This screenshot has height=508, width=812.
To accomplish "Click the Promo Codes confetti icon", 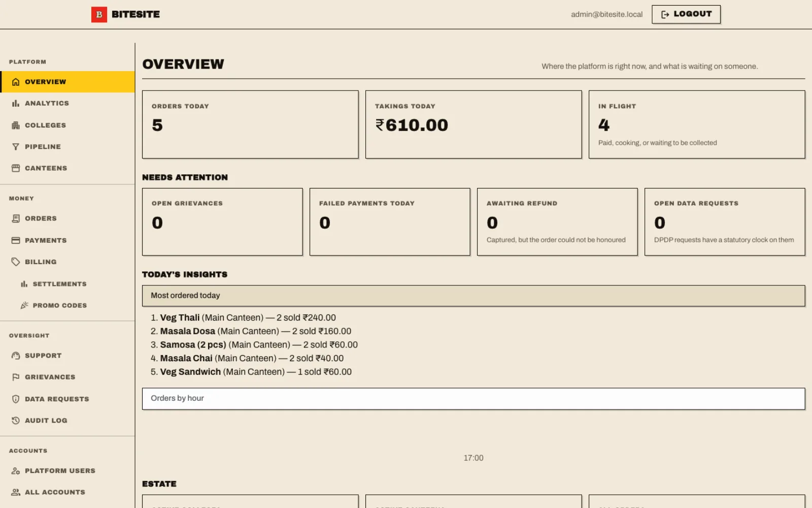I will click(x=24, y=305).
